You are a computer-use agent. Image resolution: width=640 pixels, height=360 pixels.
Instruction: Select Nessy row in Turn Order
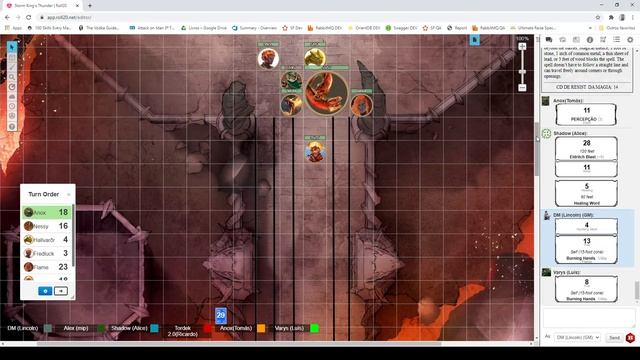coord(47,226)
